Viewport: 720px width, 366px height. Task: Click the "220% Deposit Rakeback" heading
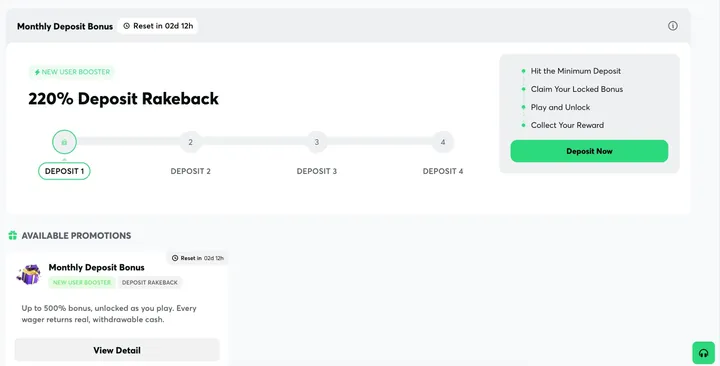click(124, 99)
